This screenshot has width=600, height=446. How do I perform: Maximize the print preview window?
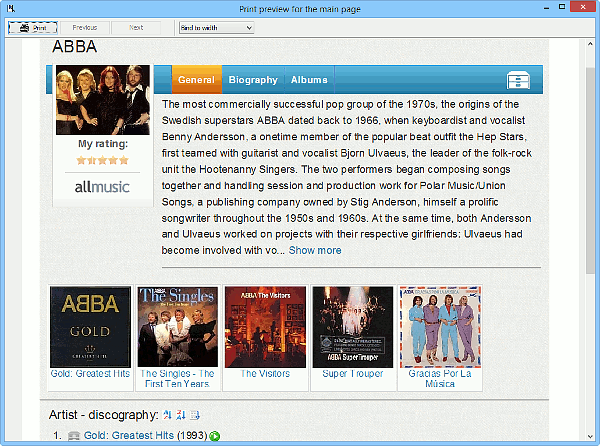pos(562,7)
